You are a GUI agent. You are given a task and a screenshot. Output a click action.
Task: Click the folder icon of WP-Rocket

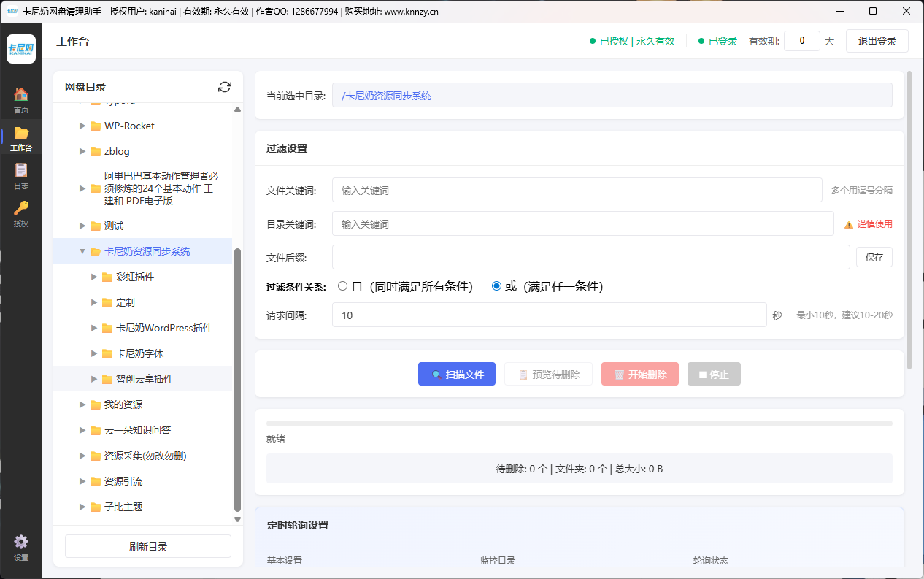click(96, 126)
